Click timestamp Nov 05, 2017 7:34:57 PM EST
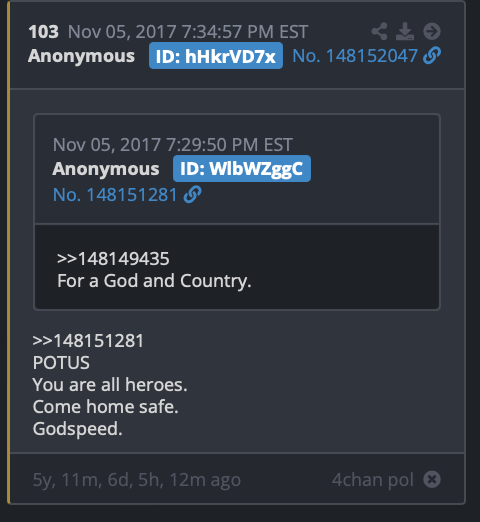Viewport: 480px width, 522px height. pyautogui.click(x=188, y=32)
